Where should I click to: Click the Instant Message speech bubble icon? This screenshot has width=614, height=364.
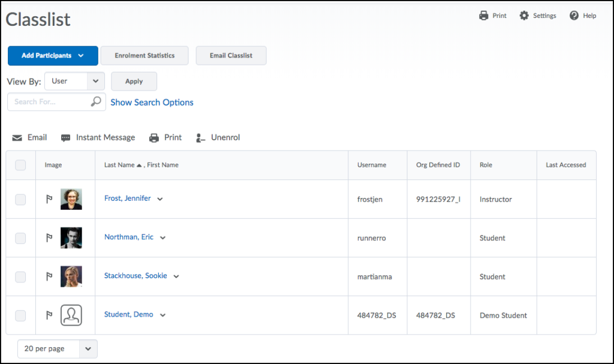tap(66, 138)
